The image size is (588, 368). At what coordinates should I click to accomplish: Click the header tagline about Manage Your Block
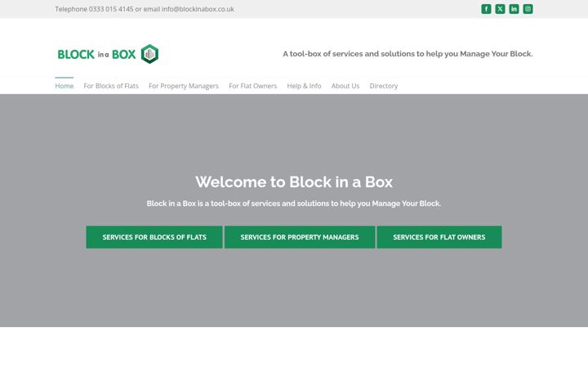tap(408, 54)
